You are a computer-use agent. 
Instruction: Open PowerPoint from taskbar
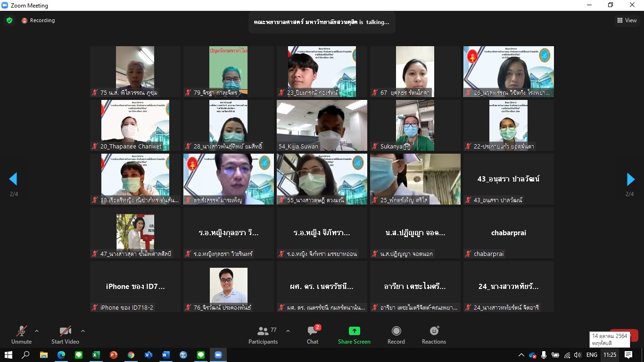coord(113,355)
